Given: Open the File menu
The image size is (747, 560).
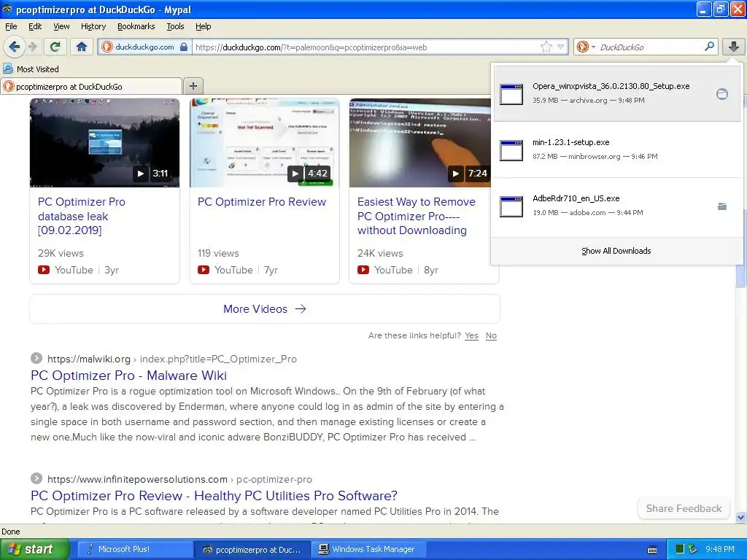Looking at the screenshot, I should (11, 26).
